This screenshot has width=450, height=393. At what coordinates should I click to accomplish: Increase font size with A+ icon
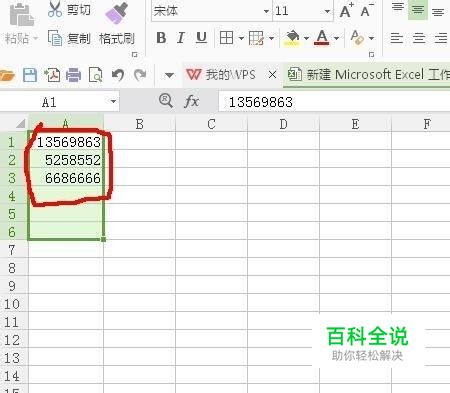(x=347, y=11)
